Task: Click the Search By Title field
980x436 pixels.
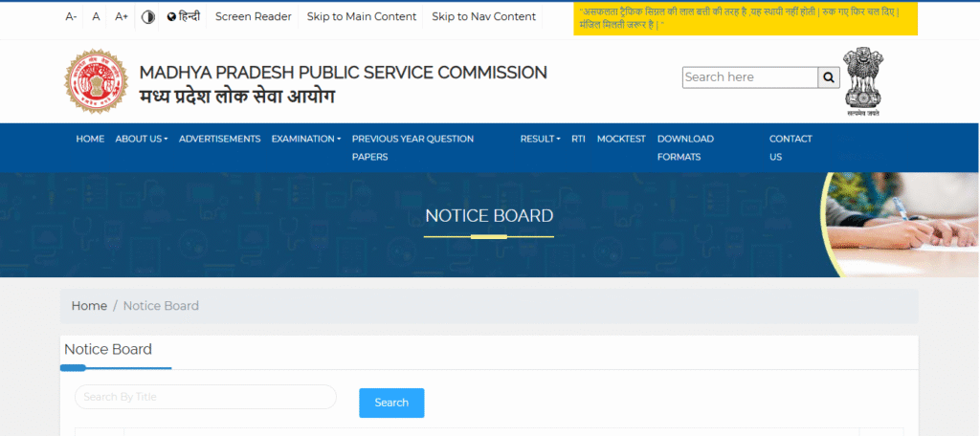Action: [x=205, y=397]
